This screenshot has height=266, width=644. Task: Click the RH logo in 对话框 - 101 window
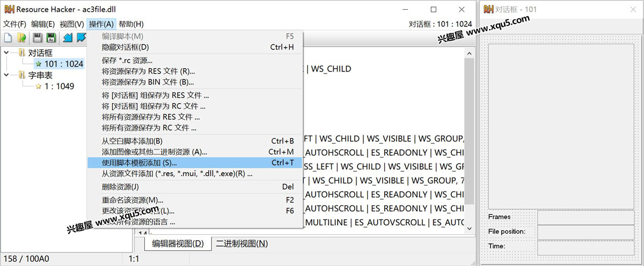(489, 9)
